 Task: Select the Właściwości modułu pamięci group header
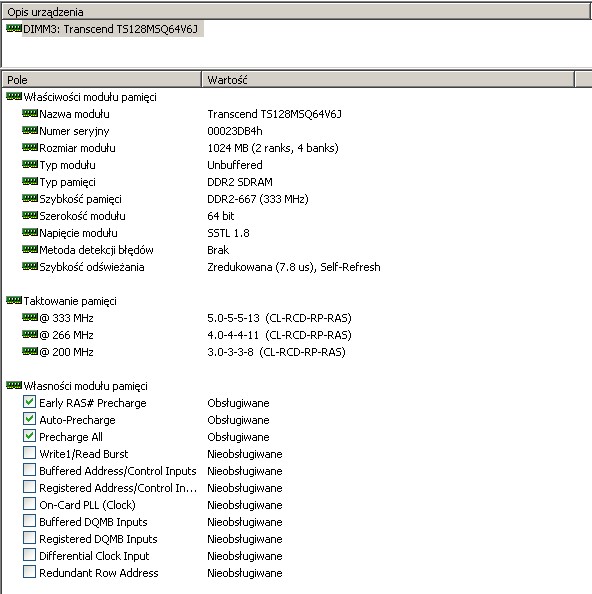click(90, 97)
